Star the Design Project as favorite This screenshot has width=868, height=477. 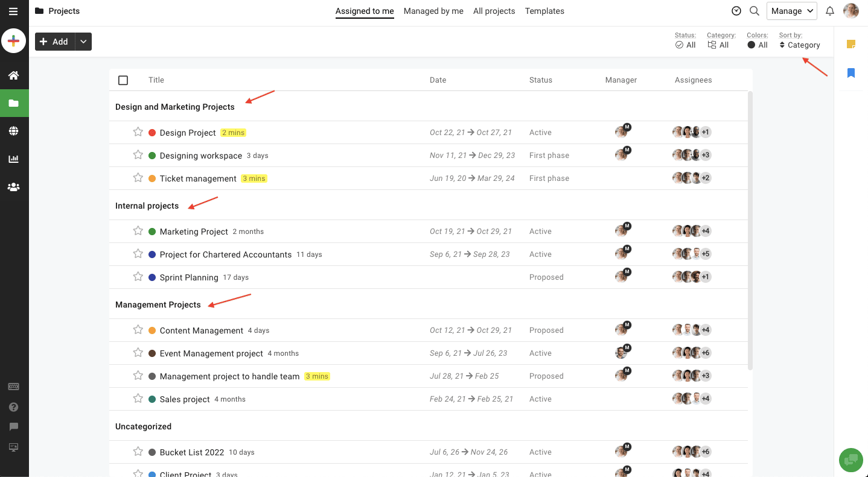(138, 132)
